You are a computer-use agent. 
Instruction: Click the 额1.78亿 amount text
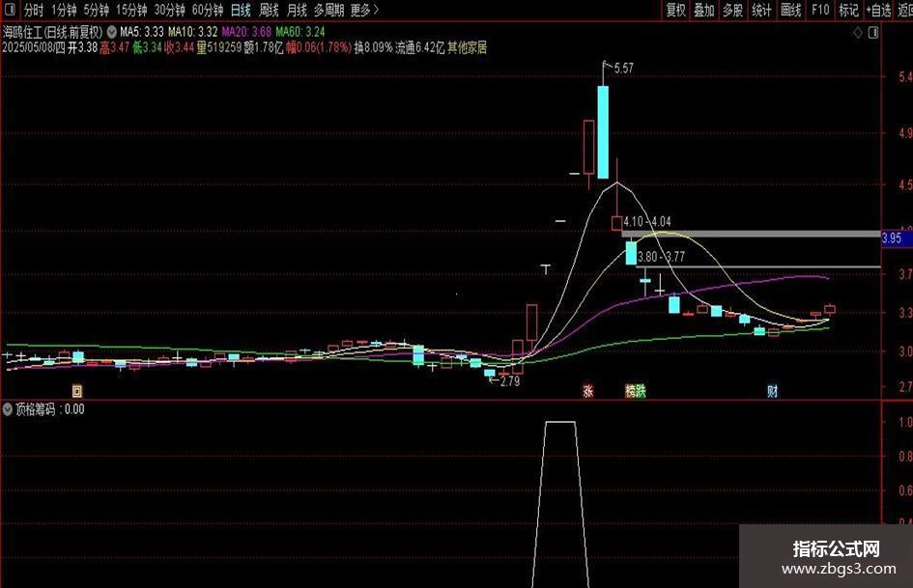coord(263,47)
